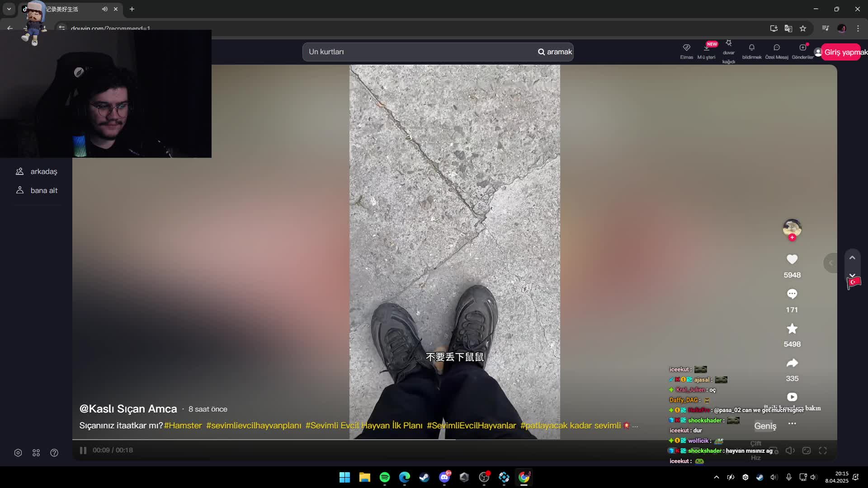This screenshot has height=488, width=868.
Task: Open the #SevimliEvcilHayvanlar hashtag link
Action: click(472, 426)
